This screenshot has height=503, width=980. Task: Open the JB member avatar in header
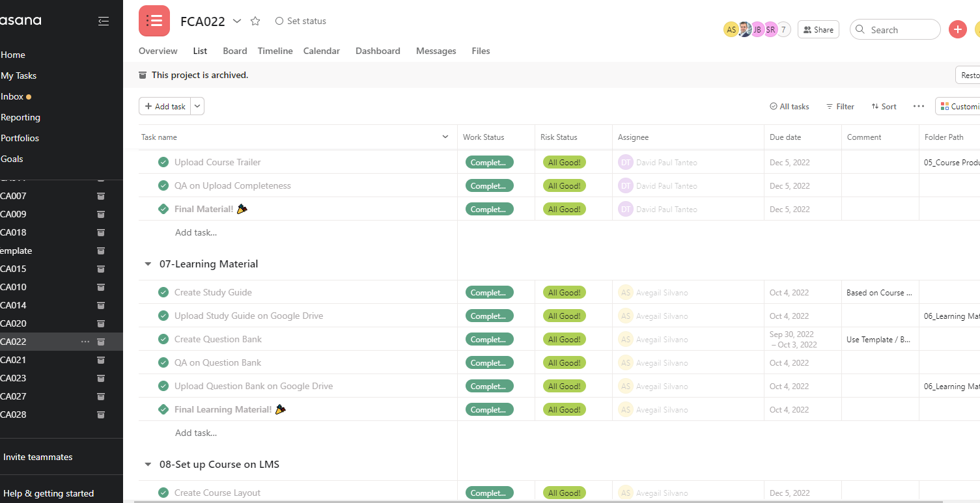point(757,29)
